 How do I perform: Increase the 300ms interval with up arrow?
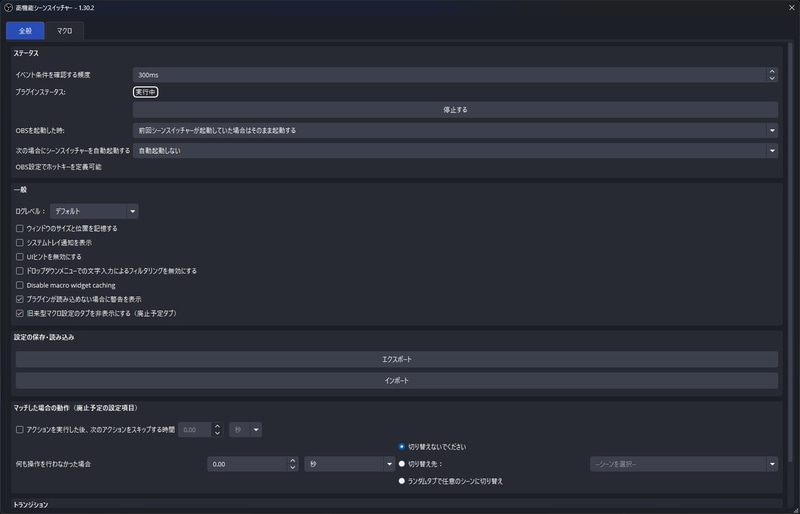(772, 71)
